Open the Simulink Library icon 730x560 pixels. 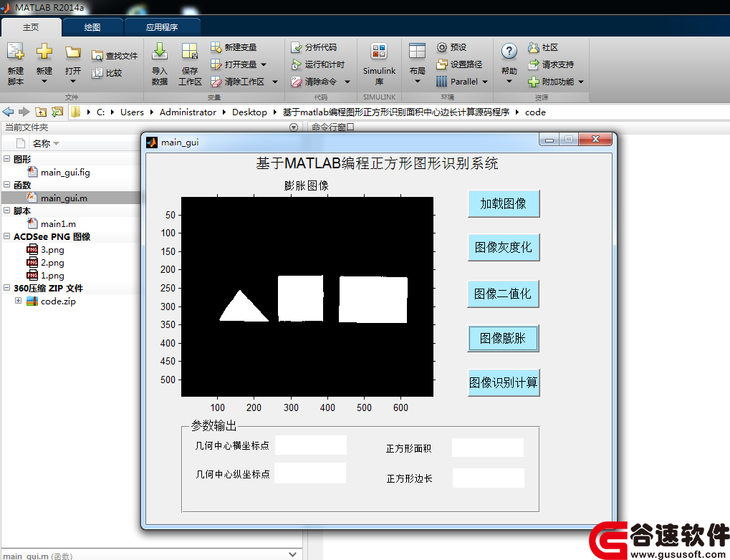pyautogui.click(x=379, y=52)
